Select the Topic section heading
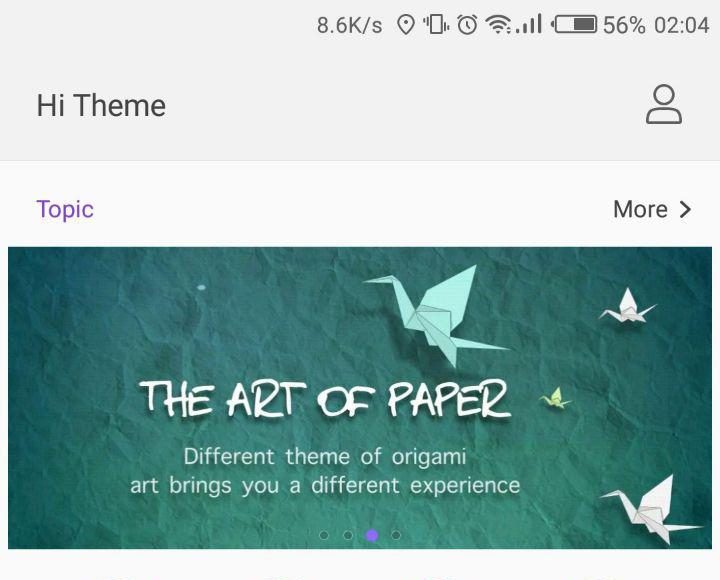 pyautogui.click(x=65, y=210)
